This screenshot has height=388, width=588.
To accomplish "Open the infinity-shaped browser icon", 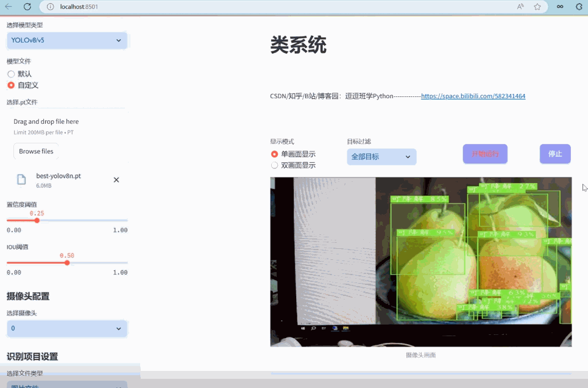I will click(x=560, y=6).
